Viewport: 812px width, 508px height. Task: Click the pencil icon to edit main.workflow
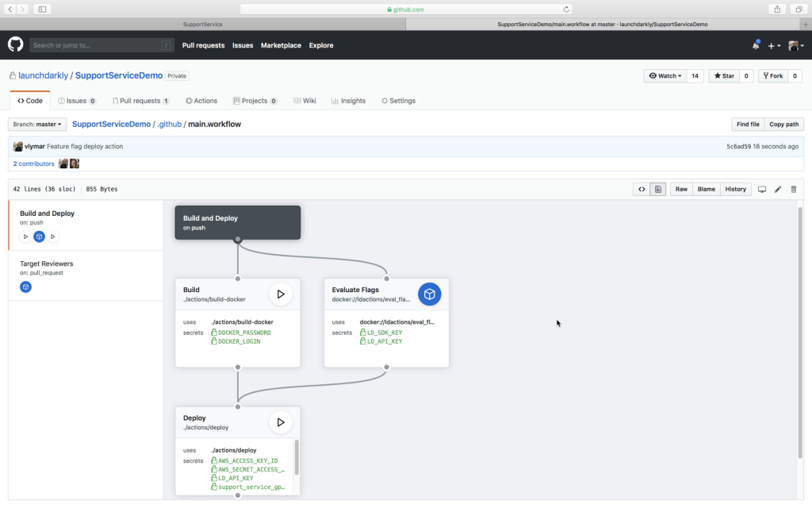click(778, 189)
